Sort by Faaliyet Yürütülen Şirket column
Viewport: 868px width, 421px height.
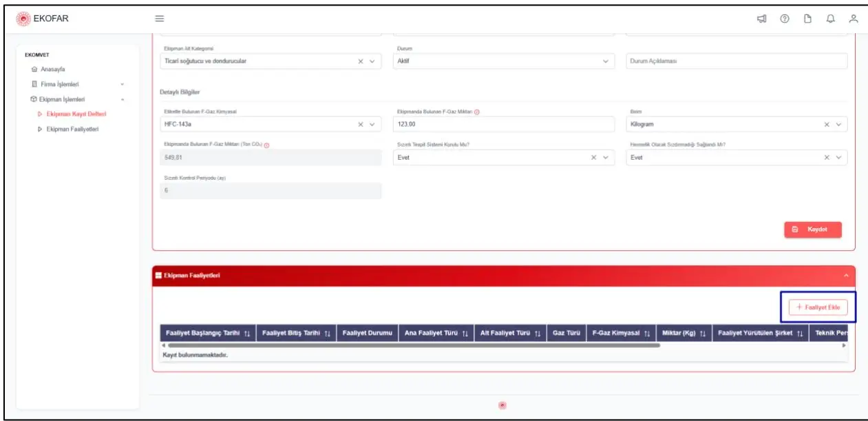click(801, 333)
